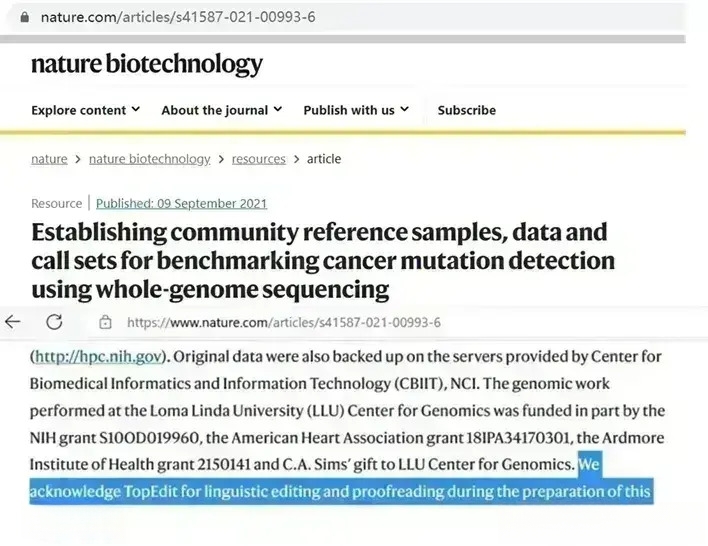Image resolution: width=708 pixels, height=546 pixels.
Task: Click the article breadcrumb item
Action: (x=324, y=159)
